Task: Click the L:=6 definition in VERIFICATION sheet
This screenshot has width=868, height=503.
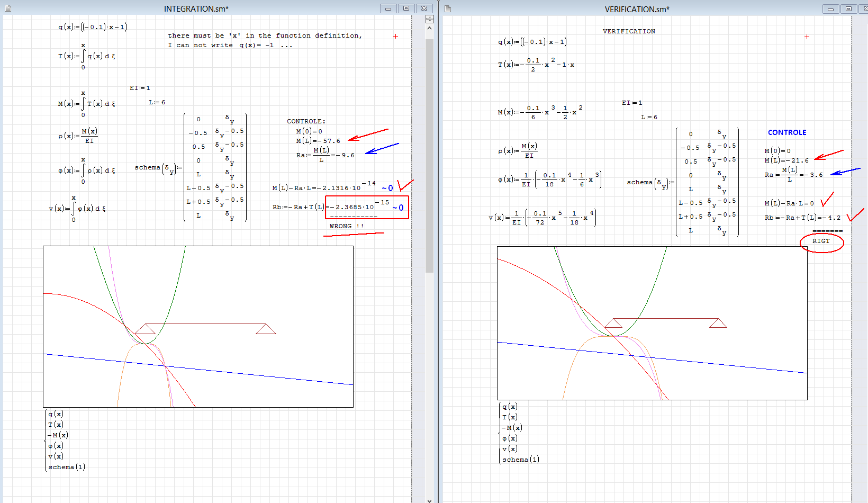Action: pyautogui.click(x=649, y=117)
